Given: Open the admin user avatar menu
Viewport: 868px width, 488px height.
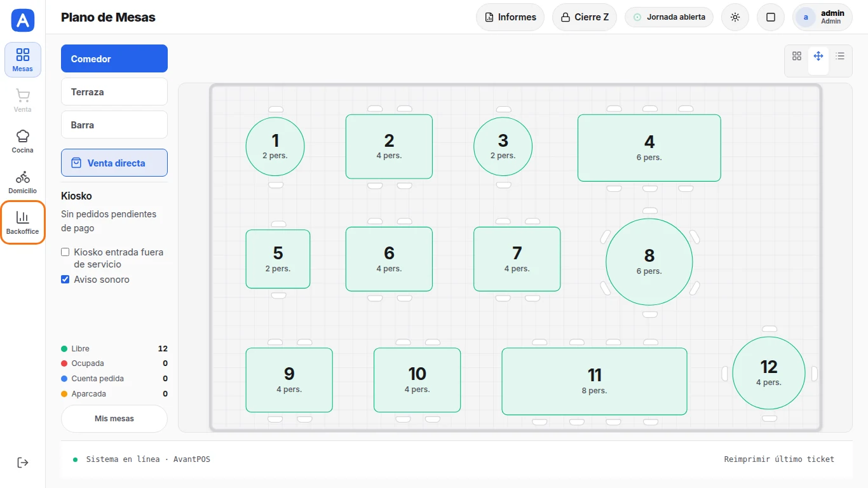Looking at the screenshot, I should point(822,17).
